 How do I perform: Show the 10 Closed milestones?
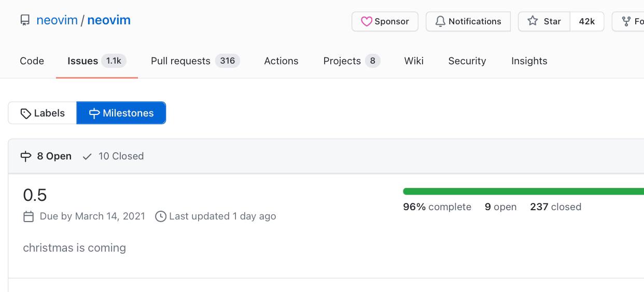coord(113,156)
